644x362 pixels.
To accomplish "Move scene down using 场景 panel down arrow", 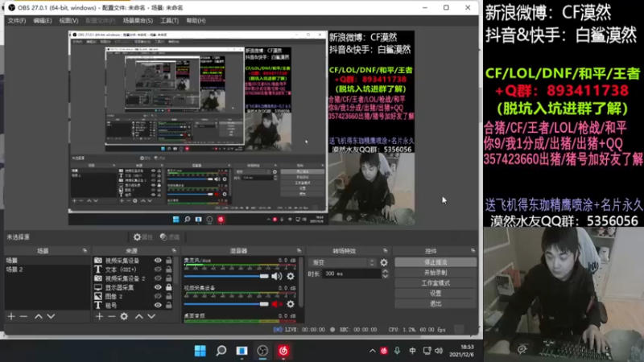I will coord(51,316).
